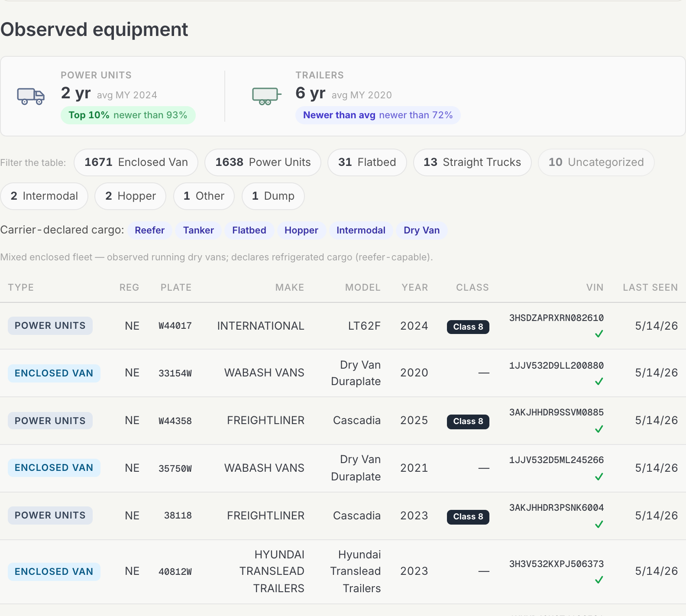Click Class 8 badge in 2023 Cascadia row
The image size is (686, 616).
468,517
